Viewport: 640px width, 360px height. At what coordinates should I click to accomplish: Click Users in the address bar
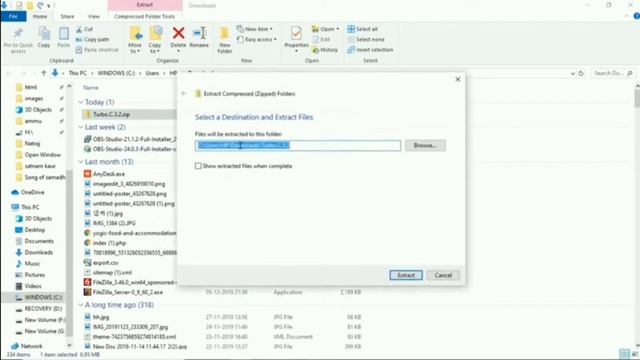[152, 73]
